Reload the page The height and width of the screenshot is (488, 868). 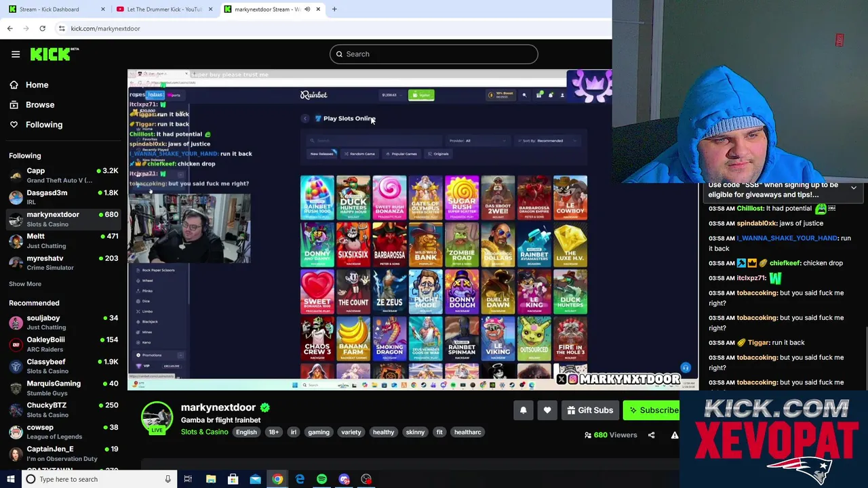(42, 28)
